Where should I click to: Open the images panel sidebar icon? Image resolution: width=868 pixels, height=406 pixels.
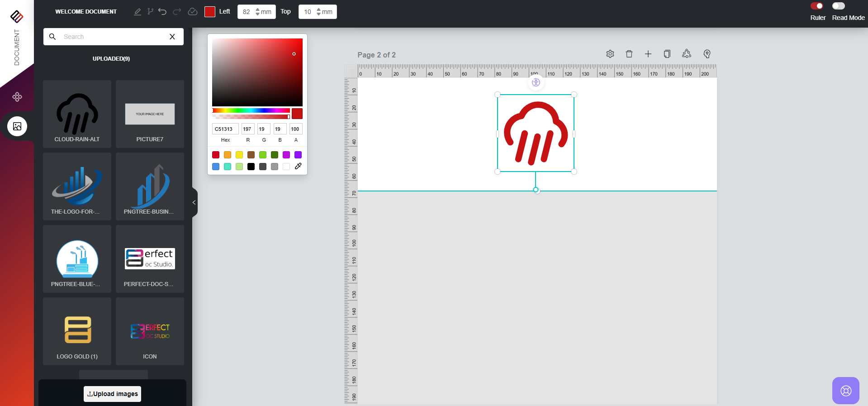[x=17, y=126]
